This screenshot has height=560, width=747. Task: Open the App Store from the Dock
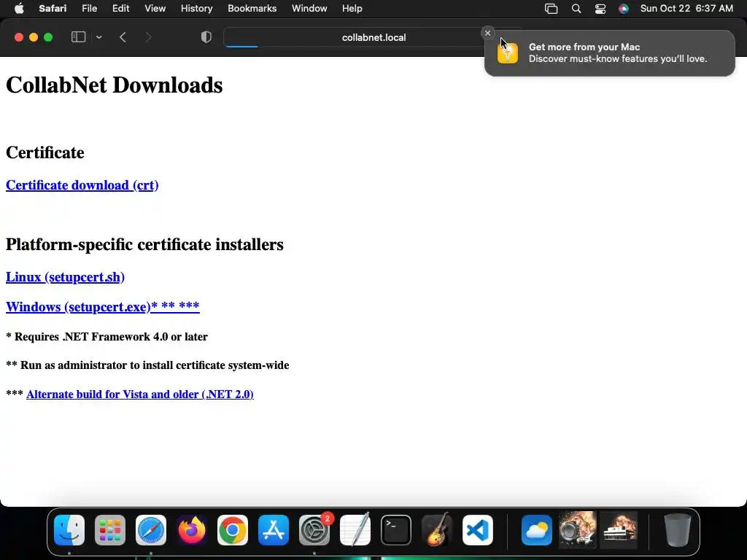[274, 530]
